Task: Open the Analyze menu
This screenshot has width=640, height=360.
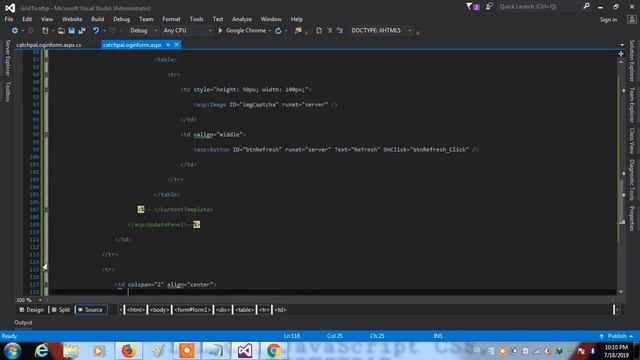Action: click(x=242, y=19)
